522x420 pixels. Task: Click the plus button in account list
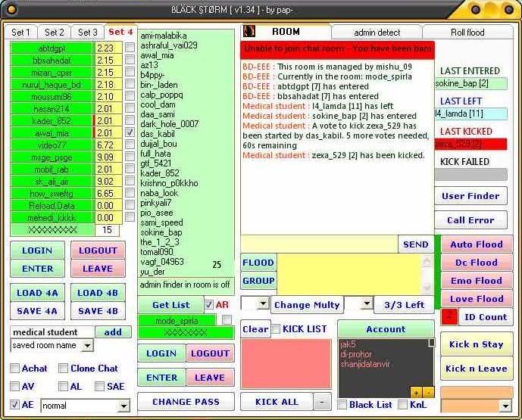coord(416,393)
